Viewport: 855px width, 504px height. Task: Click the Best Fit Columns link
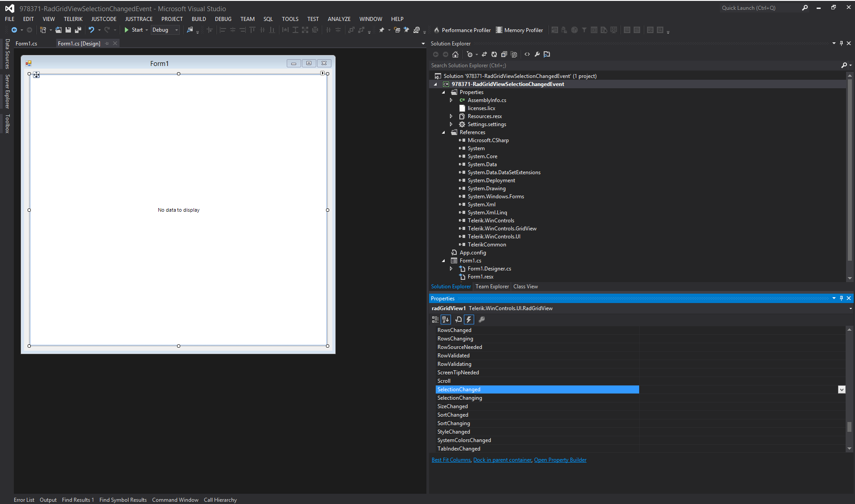[x=450, y=460]
